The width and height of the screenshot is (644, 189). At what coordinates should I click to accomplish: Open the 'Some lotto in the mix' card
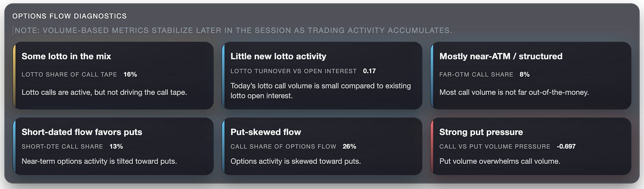(113, 75)
